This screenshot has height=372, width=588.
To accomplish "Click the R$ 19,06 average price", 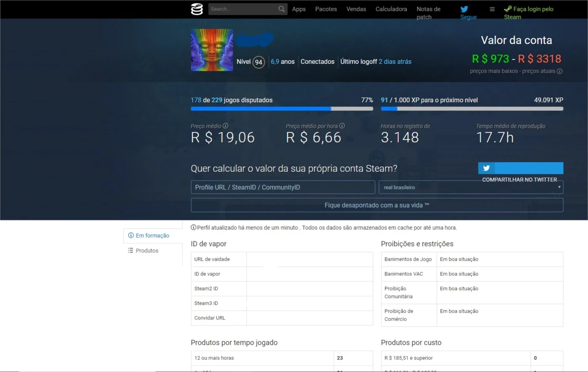I will click(223, 137).
